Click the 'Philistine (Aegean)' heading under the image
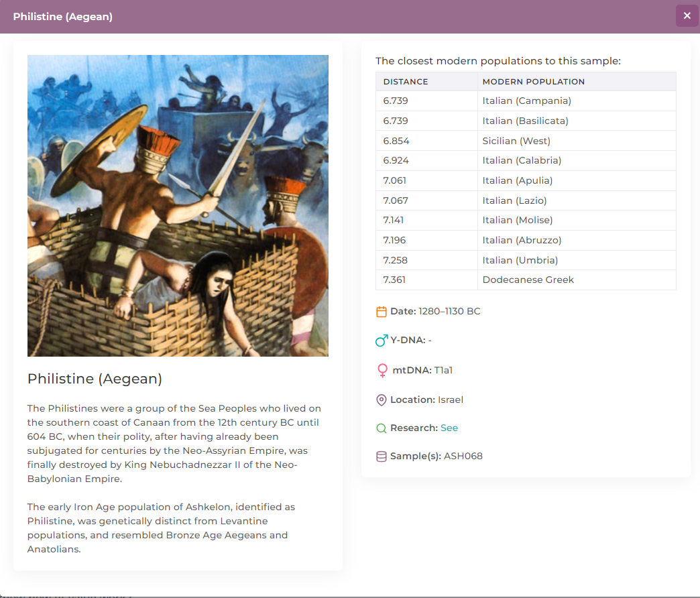The height and width of the screenshot is (598, 700). click(x=95, y=379)
